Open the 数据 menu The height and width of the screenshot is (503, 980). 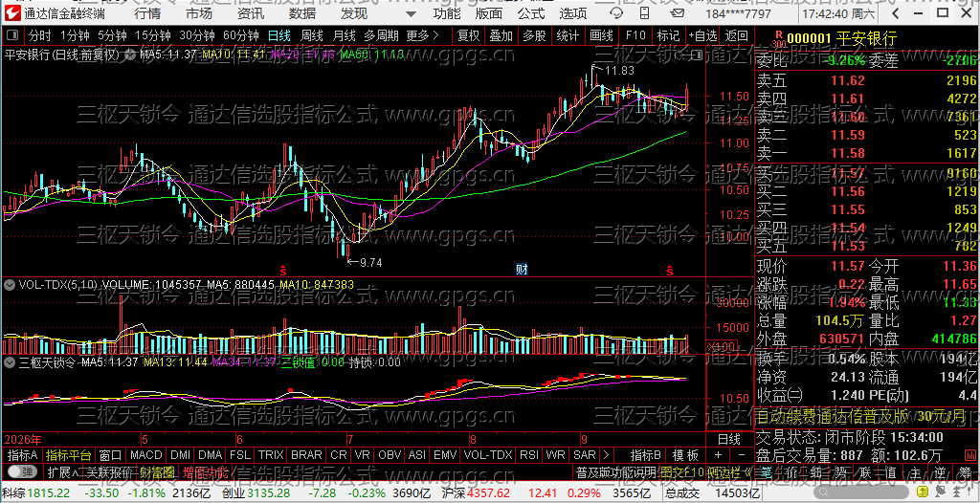point(302,13)
